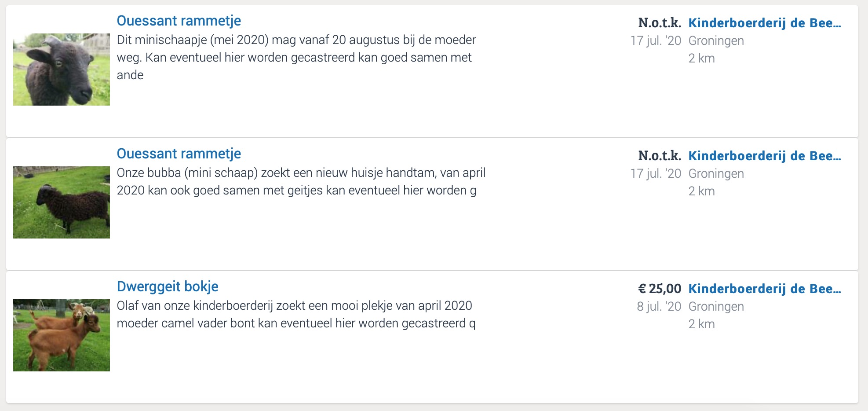Open the photo of dark sheep standing on grass

[x=62, y=202]
